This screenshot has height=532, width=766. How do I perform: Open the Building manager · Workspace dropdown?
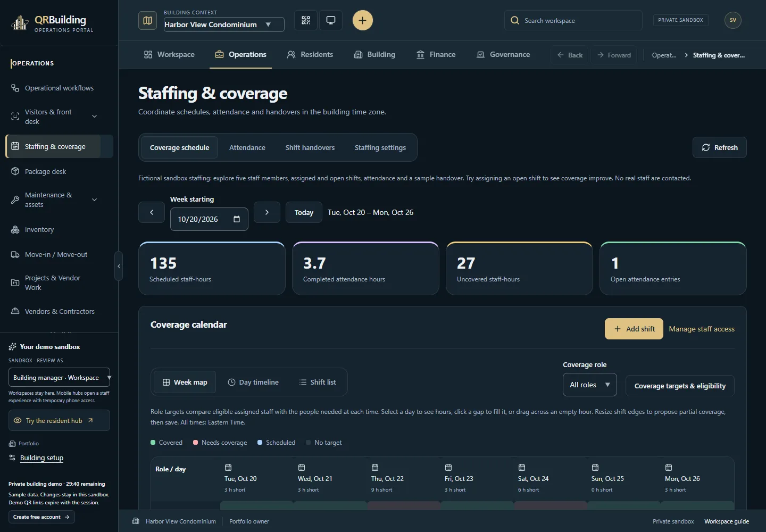[60, 377]
